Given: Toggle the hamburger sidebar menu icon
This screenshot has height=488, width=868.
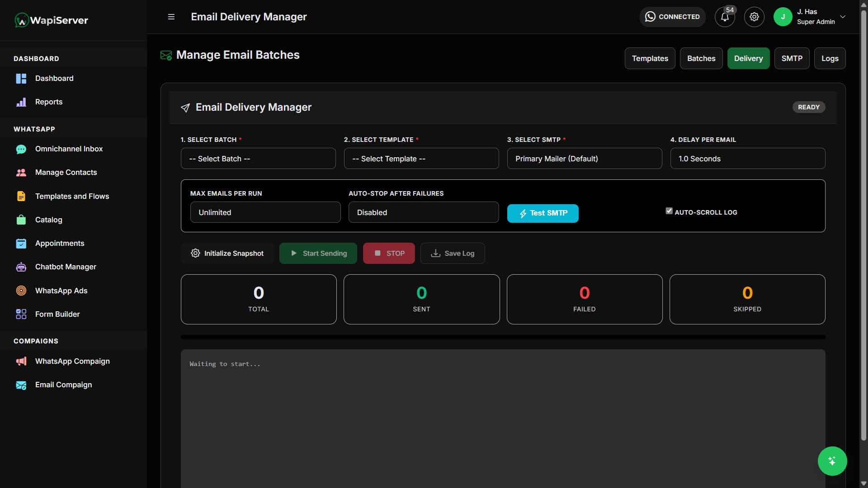Looking at the screenshot, I should tap(171, 17).
